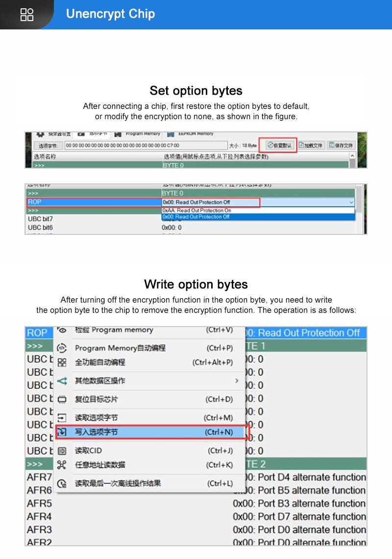
Task: Click the clock icon for 读取最后一次离线操作结果
Action: (62, 483)
